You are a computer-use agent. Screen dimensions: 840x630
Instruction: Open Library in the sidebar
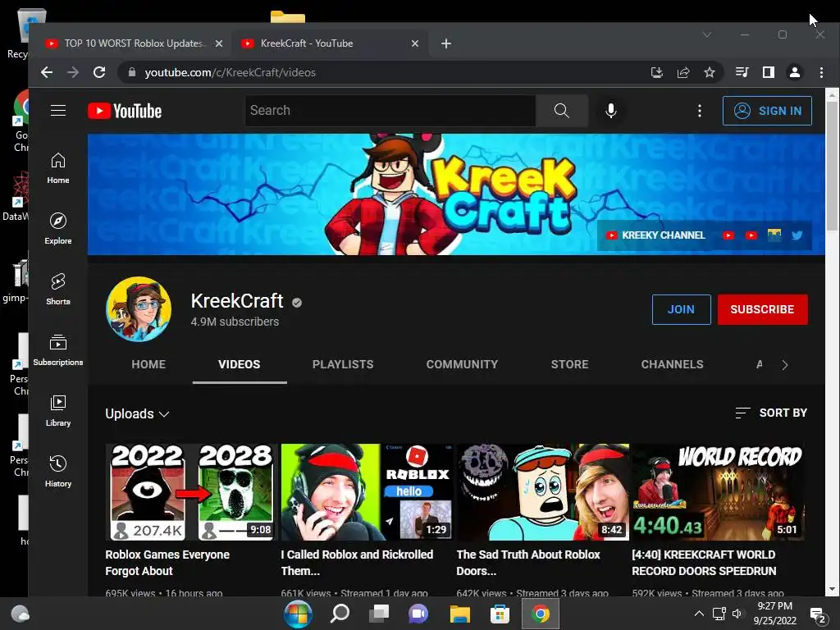[x=58, y=411]
